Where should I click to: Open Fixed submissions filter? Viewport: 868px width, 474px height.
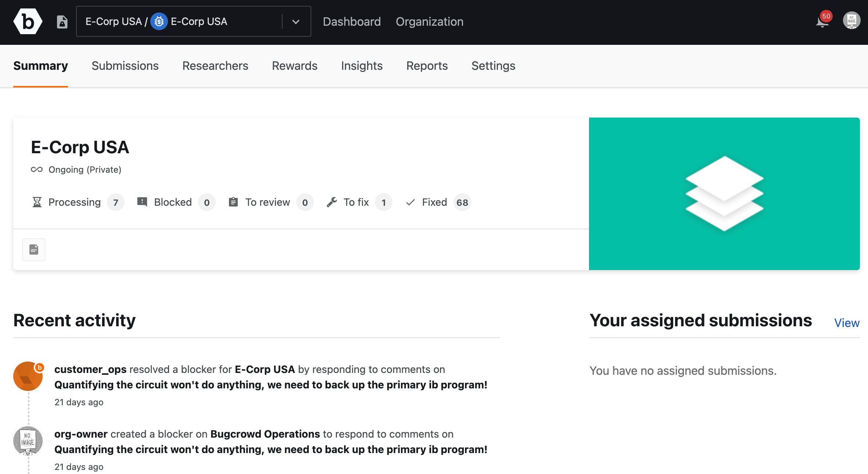434,202
